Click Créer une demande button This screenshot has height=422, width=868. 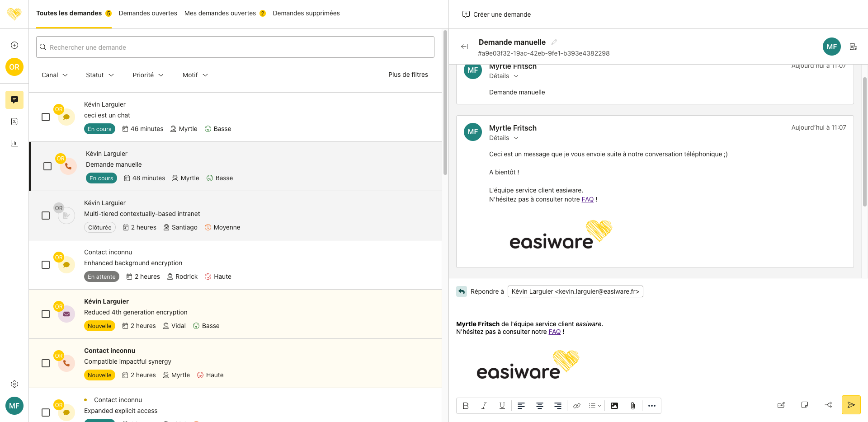click(496, 14)
